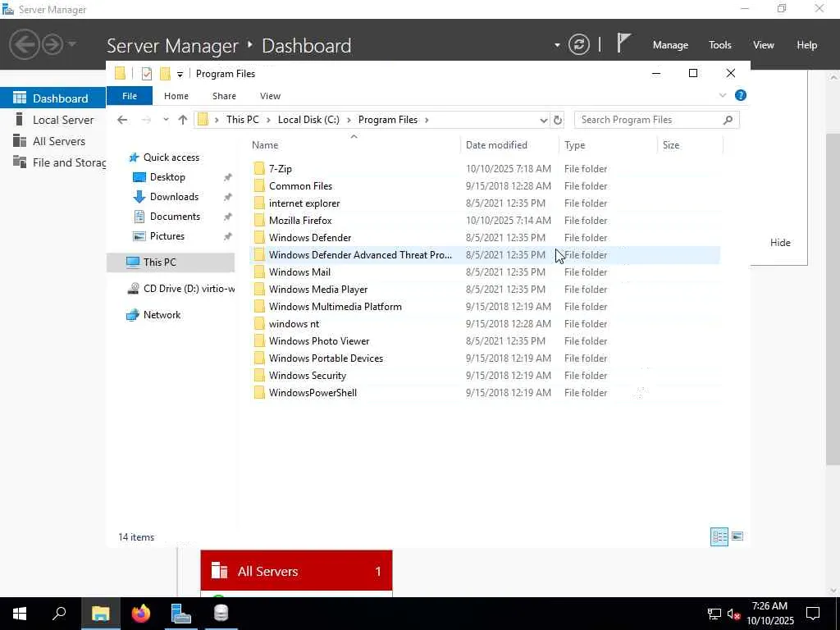Open Server Manager View menu
Screen dimensions: 840x630
click(764, 45)
